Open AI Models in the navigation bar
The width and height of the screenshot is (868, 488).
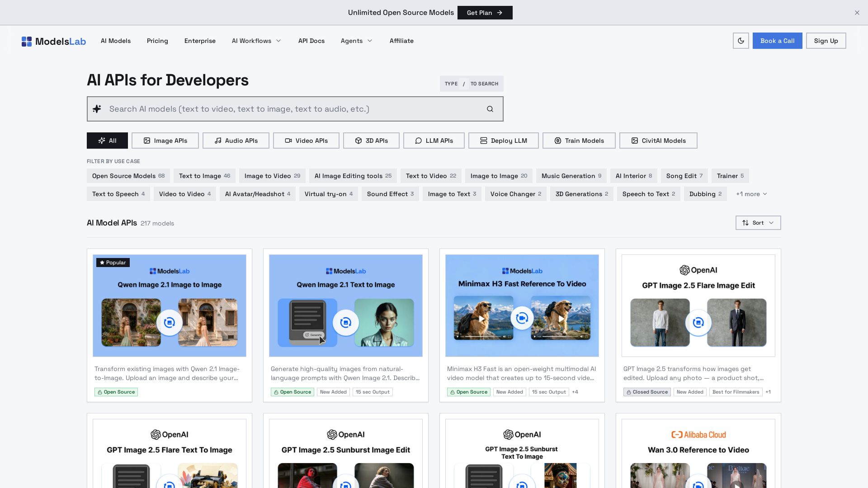tap(116, 41)
